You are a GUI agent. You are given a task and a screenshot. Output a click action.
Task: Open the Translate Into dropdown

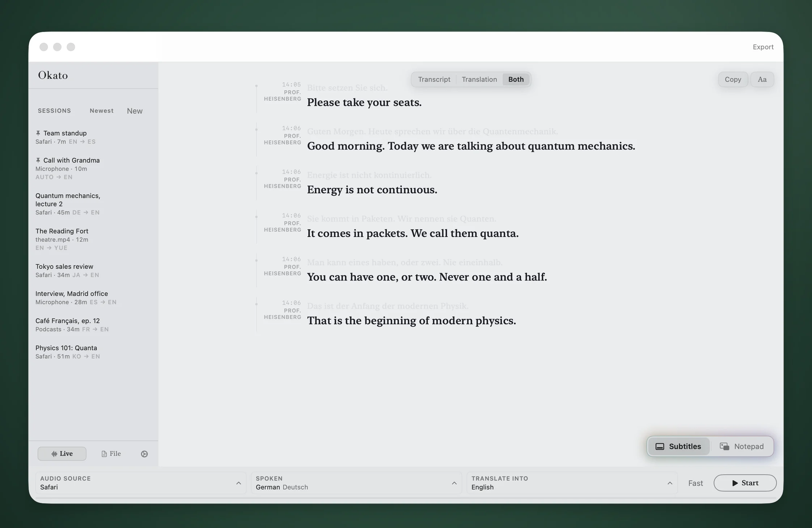click(572, 483)
